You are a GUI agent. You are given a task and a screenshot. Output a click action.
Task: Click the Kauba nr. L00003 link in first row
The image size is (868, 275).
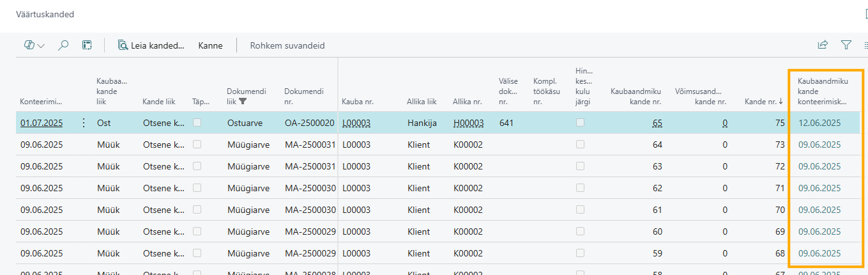pos(356,123)
